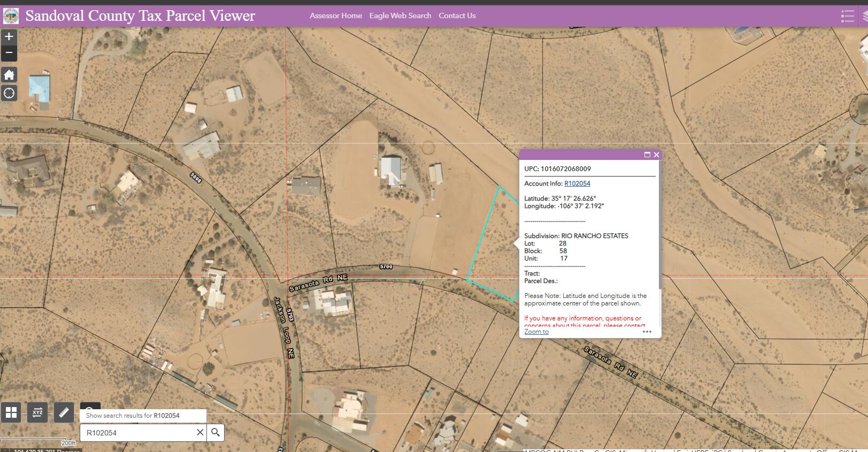The height and width of the screenshot is (452, 868).
Task: Open the XYZ coordinate conversion tool
Action: point(37,412)
